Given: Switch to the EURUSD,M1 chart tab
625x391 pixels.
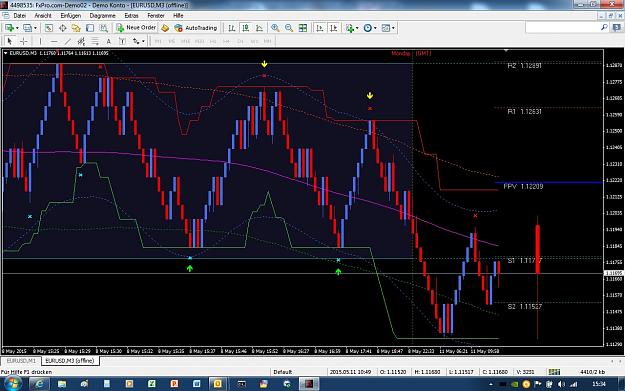Looking at the screenshot, I should click(21, 361).
